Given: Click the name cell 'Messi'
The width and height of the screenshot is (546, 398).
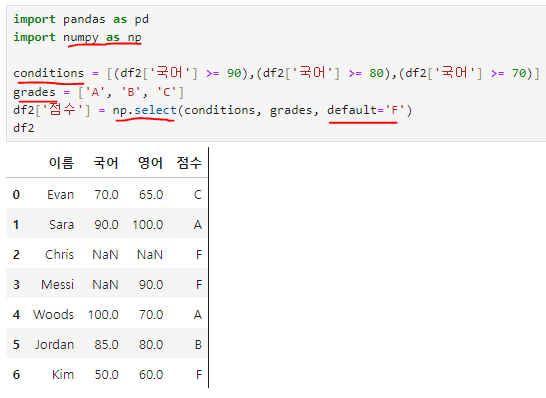Looking at the screenshot, I should coord(57,284).
